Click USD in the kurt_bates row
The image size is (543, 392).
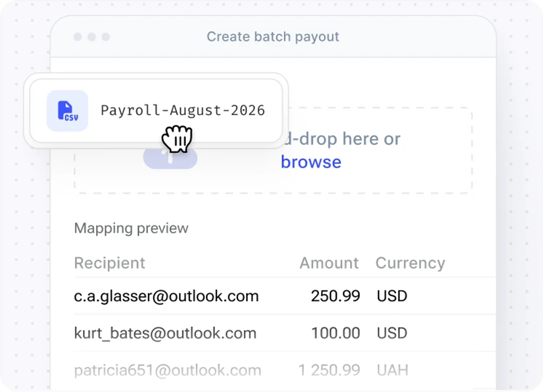(392, 333)
